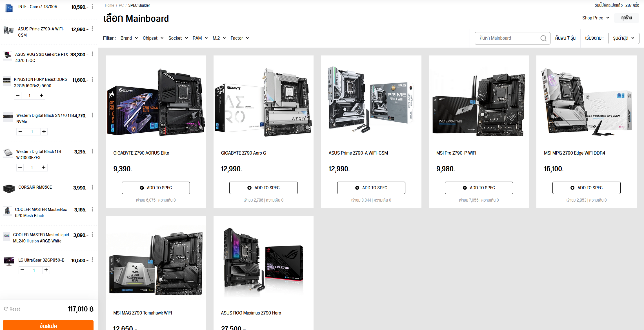The height and width of the screenshot is (330, 644).
Task: Add GIGABYTE Z790 AORUS Elite to spec
Action: coord(156,188)
